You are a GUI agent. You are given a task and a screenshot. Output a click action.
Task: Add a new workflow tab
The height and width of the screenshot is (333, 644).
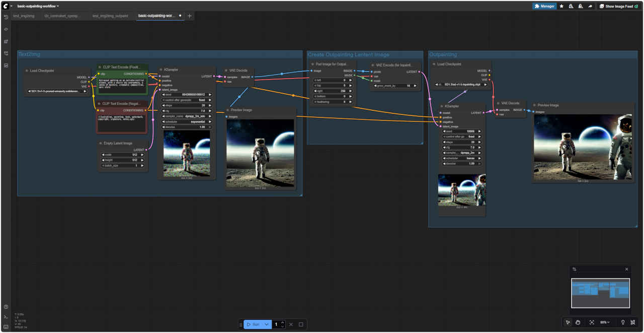(x=190, y=16)
